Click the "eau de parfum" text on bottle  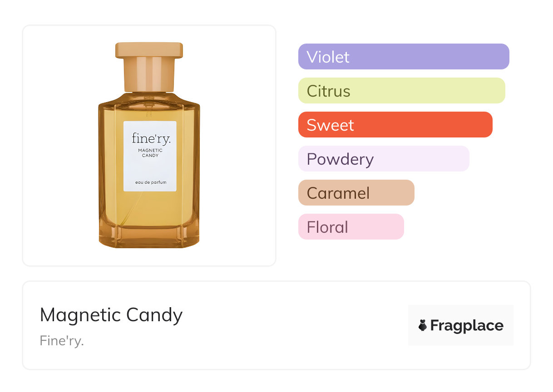click(151, 182)
